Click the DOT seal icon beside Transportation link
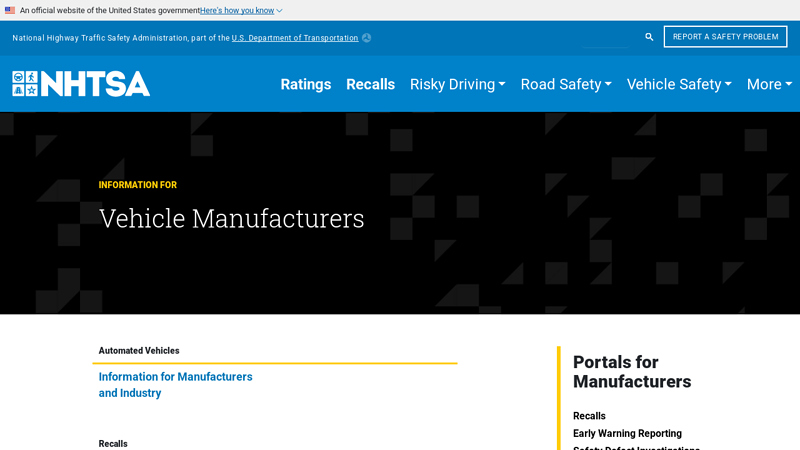The height and width of the screenshot is (450, 800). click(366, 38)
